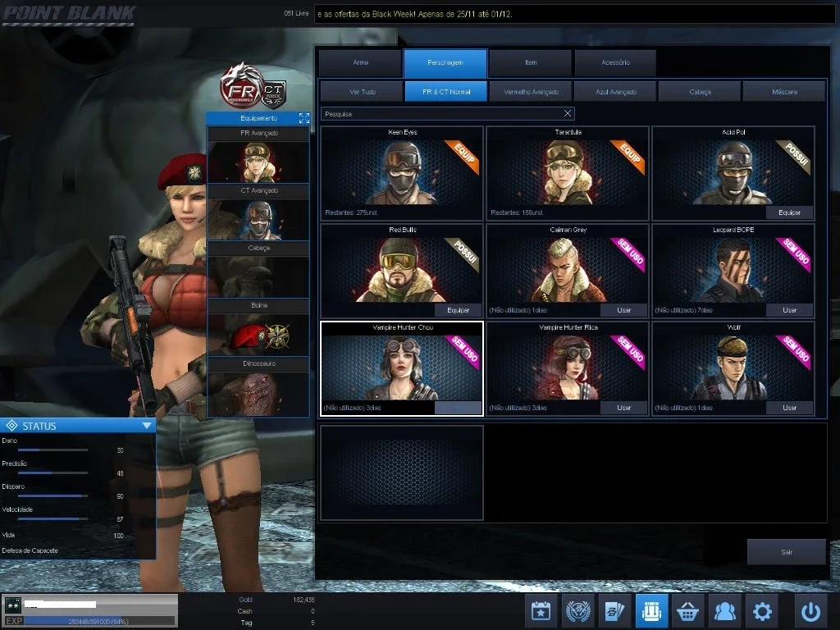Click the Cash balance value
840x630 pixels.
(312, 611)
